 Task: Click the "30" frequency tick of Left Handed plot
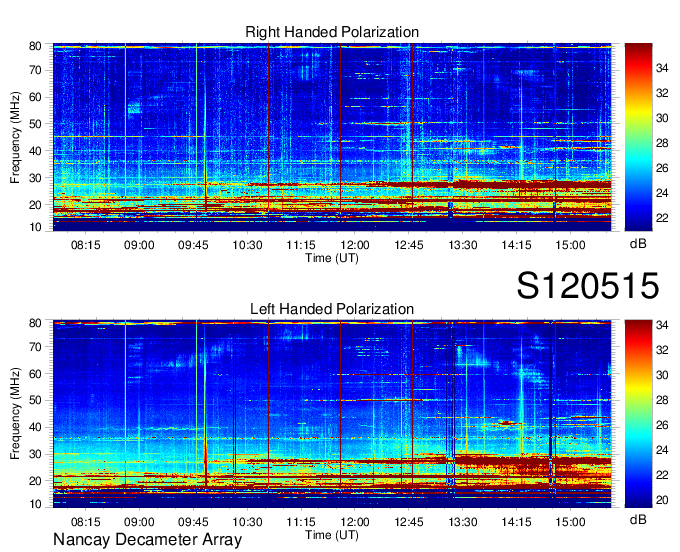[x=35, y=454]
